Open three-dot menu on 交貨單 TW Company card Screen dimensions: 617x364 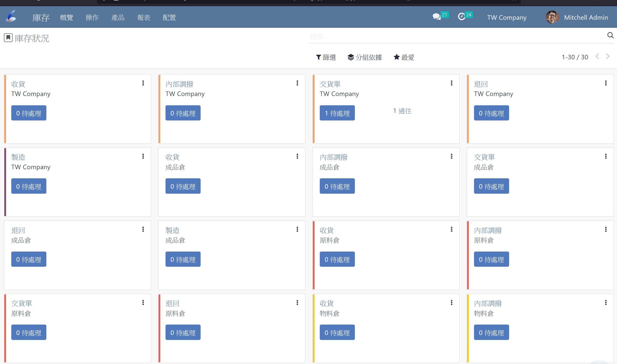pos(451,83)
